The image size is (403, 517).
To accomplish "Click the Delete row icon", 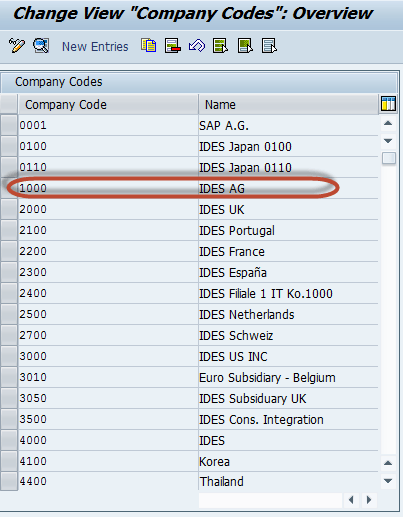I will click(173, 46).
